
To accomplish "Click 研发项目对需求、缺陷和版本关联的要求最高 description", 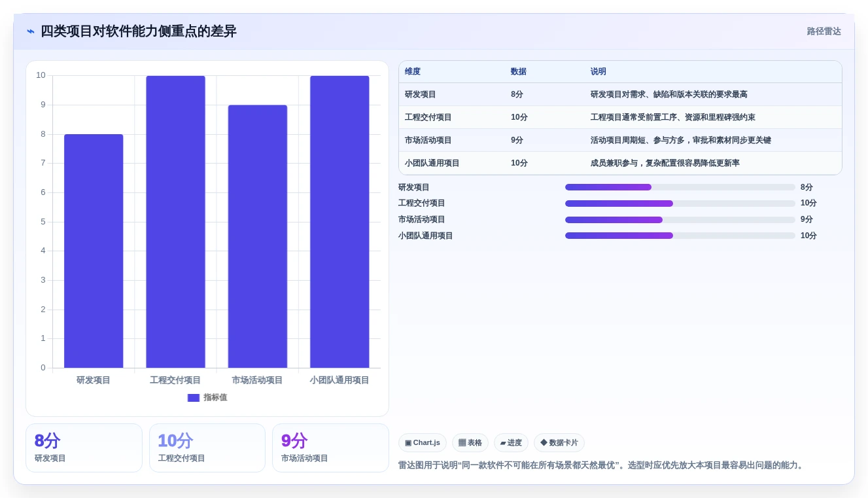I will (669, 94).
